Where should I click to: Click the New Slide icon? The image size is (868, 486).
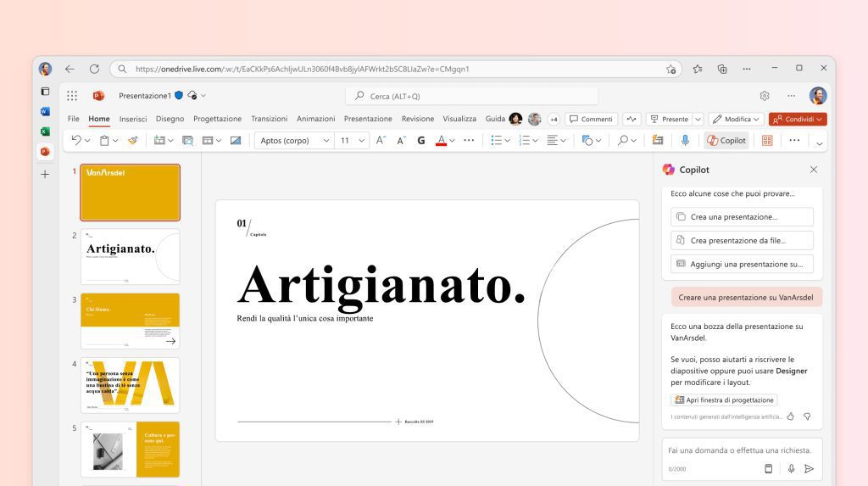tap(159, 140)
